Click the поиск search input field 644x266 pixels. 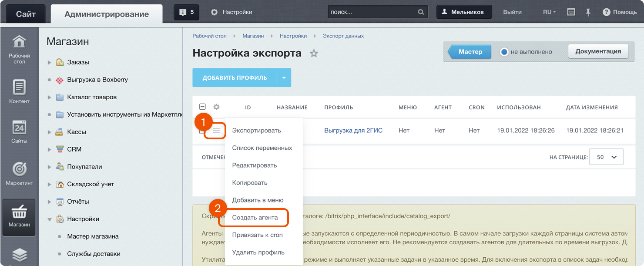tap(370, 12)
